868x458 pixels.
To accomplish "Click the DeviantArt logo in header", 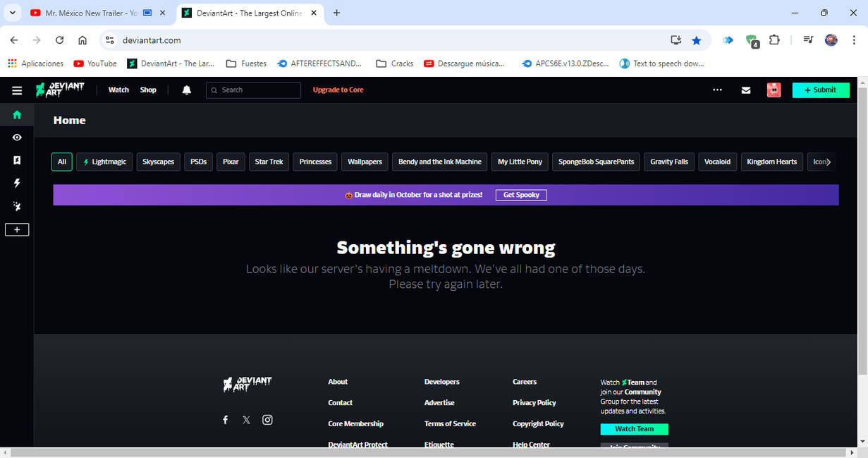I will pyautogui.click(x=60, y=90).
